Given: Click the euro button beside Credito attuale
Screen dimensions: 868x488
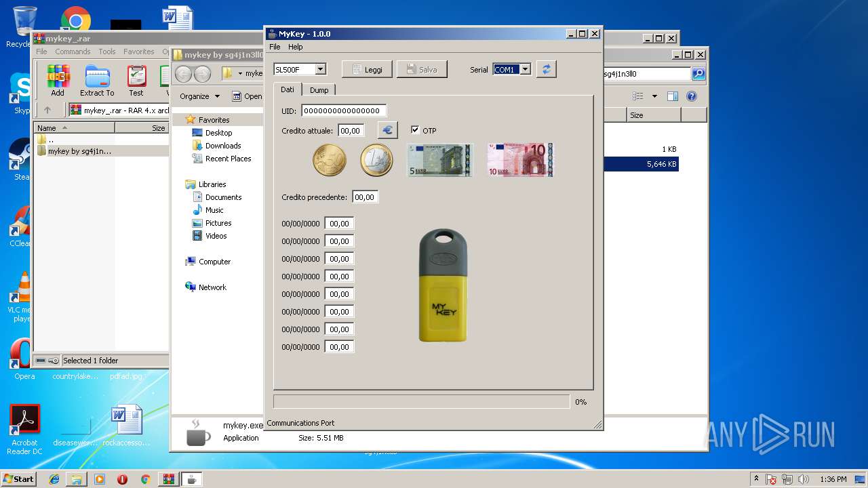Looking at the screenshot, I should click(387, 130).
